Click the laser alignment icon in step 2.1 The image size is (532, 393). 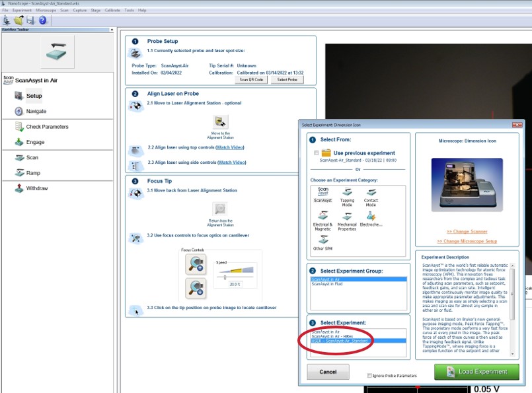pos(135,106)
